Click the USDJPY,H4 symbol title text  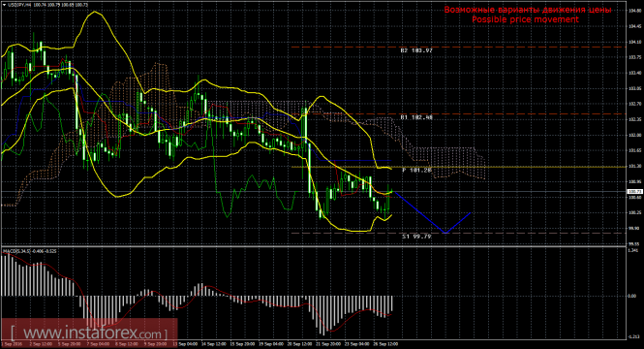tap(19, 5)
